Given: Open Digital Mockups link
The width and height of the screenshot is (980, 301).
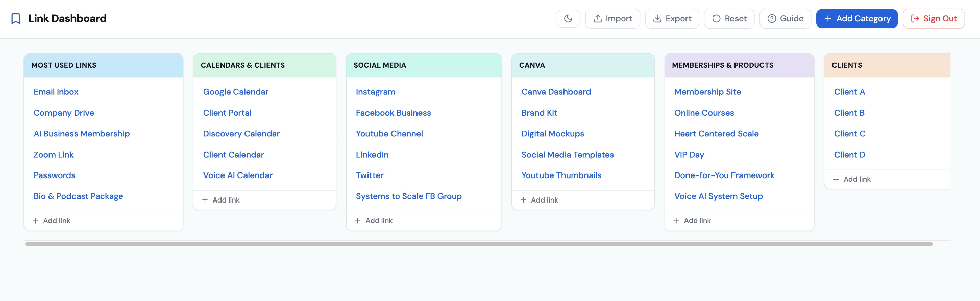Looking at the screenshot, I should click(x=553, y=134).
